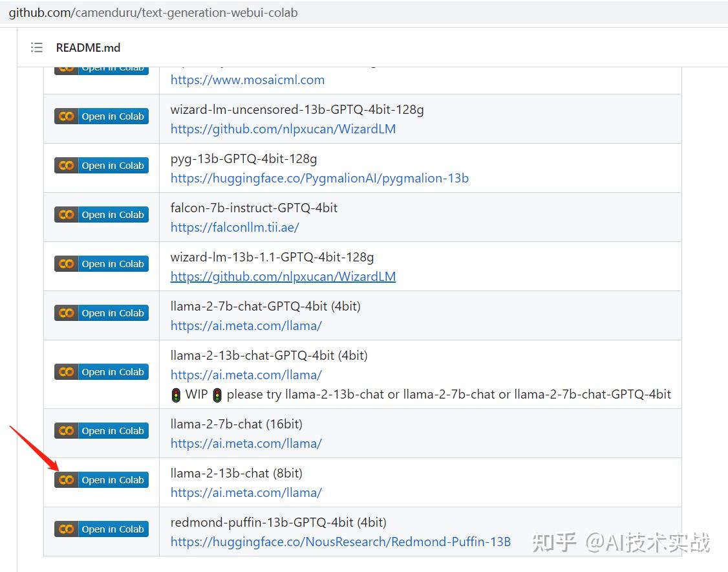Click the llama-2-7b-chat (16bit) meta link
Viewport: 728px width, 572px height.
246,443
